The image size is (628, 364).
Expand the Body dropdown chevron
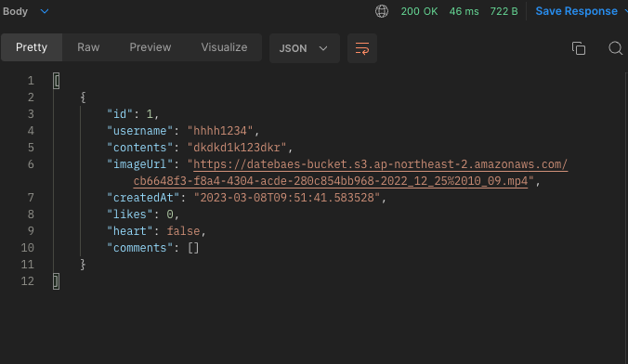click(45, 11)
